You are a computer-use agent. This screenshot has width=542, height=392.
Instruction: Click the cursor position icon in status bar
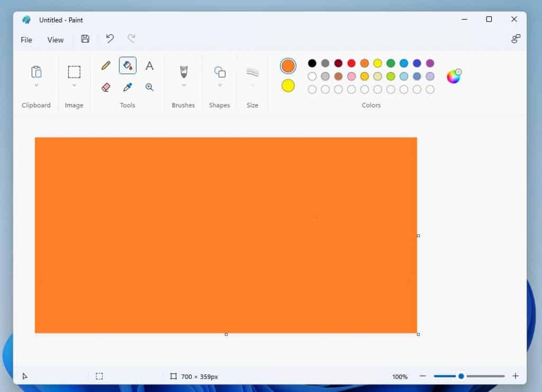click(24, 376)
